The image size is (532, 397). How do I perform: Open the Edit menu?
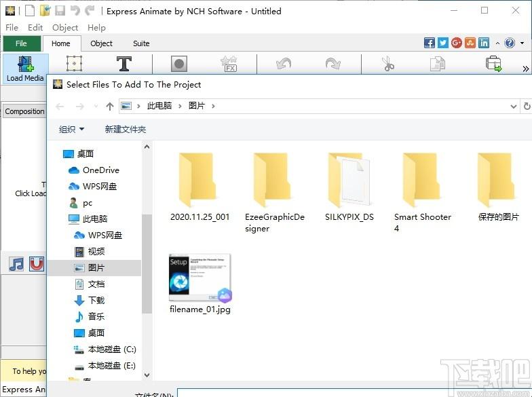35,27
